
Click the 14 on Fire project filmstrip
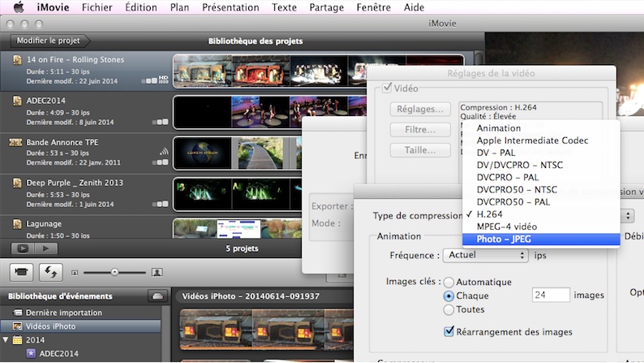pyautogui.click(x=270, y=71)
